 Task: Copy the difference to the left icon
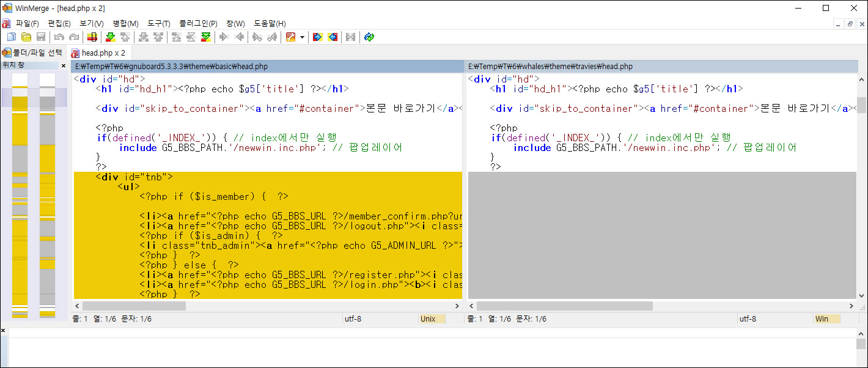[240, 37]
